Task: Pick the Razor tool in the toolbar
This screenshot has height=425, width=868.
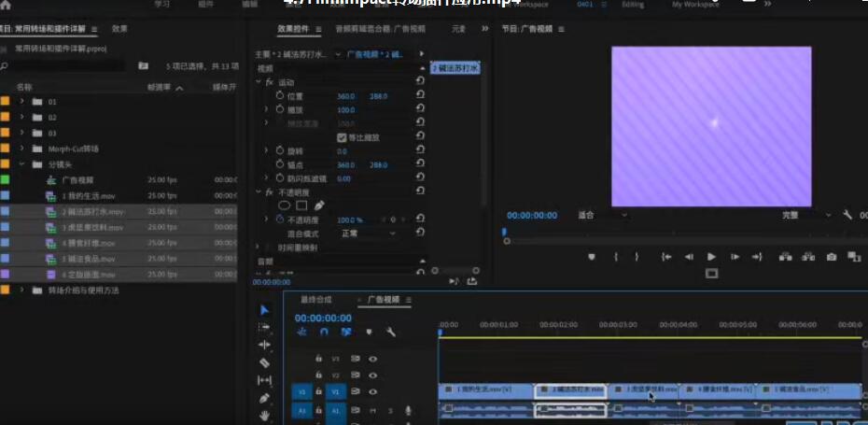Action: coord(264,362)
